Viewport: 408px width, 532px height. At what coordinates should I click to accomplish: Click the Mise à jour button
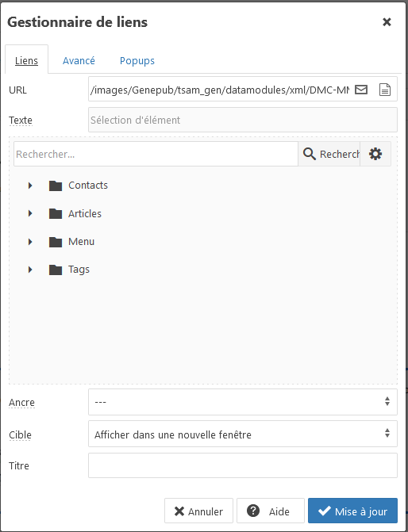(x=352, y=511)
